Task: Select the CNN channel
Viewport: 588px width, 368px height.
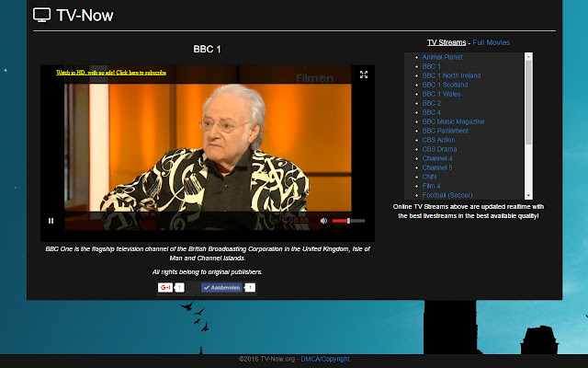Action: point(429,177)
